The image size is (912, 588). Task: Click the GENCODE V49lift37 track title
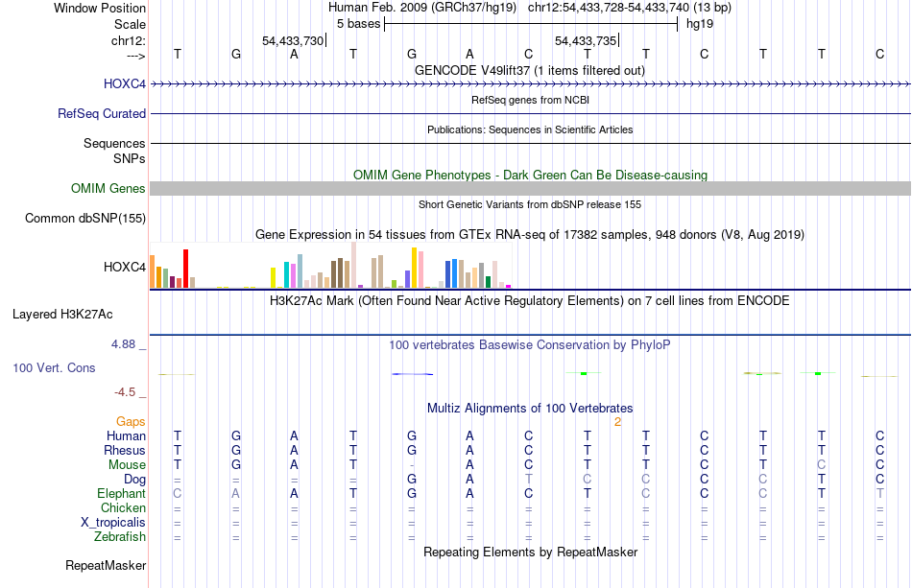tap(530, 71)
